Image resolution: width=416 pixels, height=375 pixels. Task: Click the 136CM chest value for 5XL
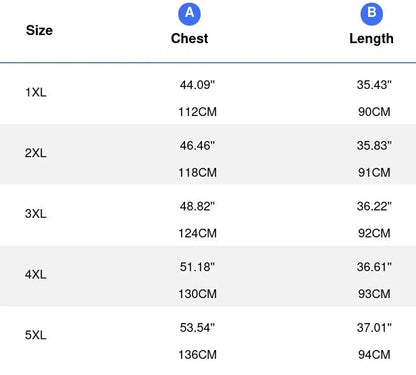pos(197,354)
